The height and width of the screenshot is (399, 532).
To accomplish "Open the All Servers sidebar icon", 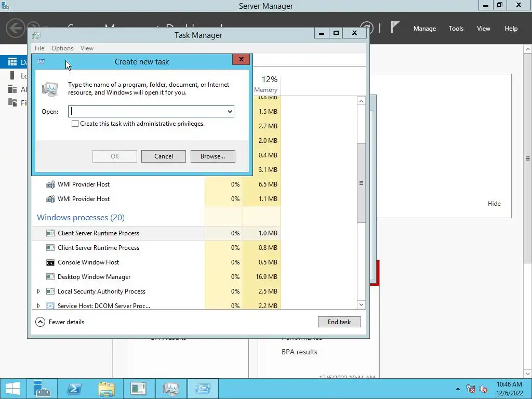I will (x=12, y=89).
